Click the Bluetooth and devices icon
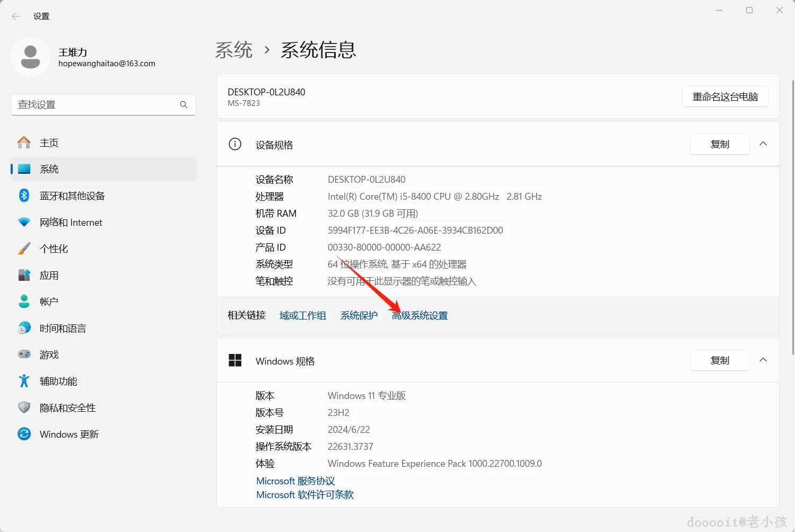The image size is (795, 532). coord(24,196)
